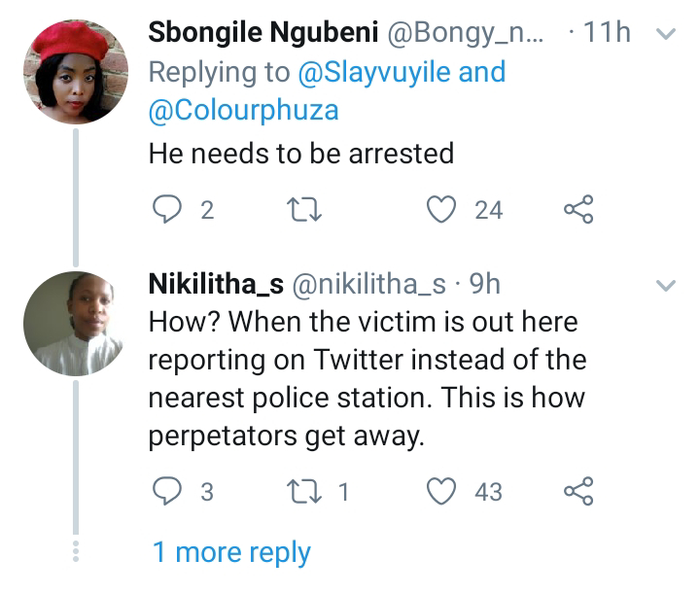Open options dropdown on Nikilitha_s's tweet
The width and height of the screenshot is (700, 594).
(667, 286)
